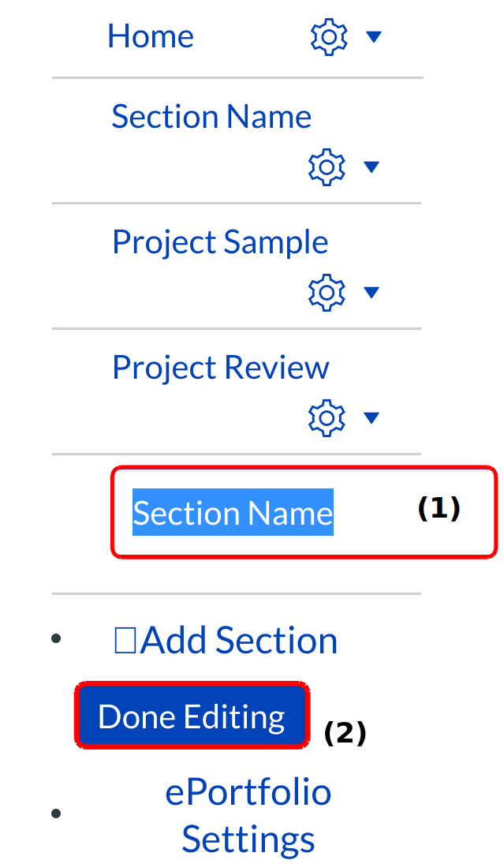Click the Add Section link
This screenshot has height=864, width=504.
[x=238, y=641]
